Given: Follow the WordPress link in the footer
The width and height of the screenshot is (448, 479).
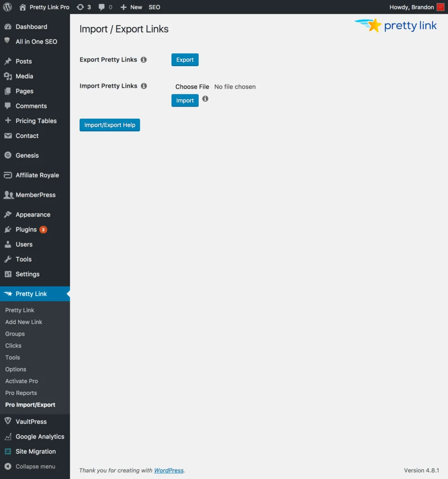Looking at the screenshot, I should pyautogui.click(x=168, y=470).
